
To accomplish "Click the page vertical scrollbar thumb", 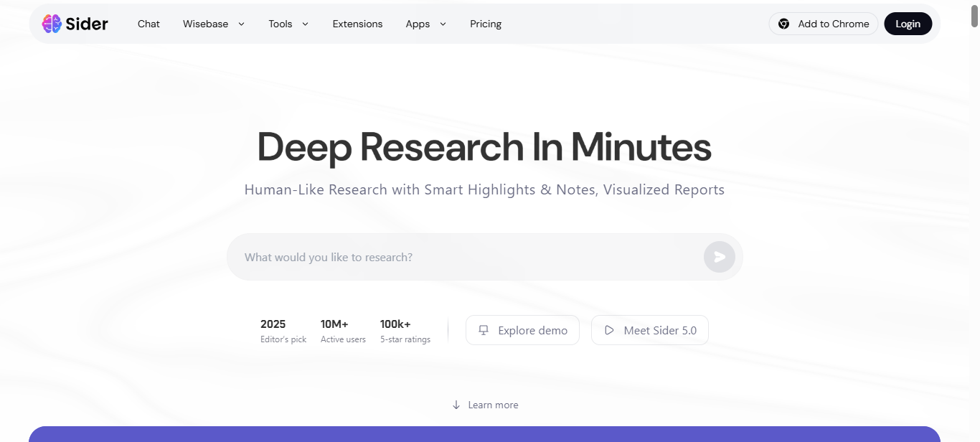I will (x=974, y=14).
